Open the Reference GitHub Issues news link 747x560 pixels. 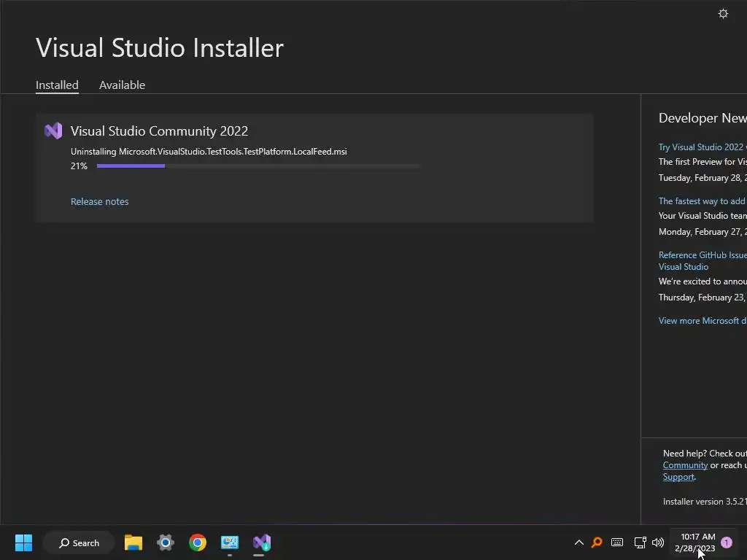click(703, 260)
